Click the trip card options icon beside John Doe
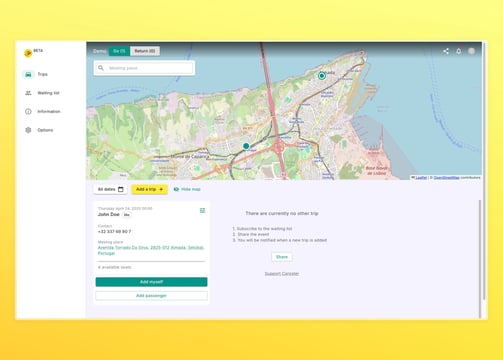This screenshot has width=503, height=360. [x=202, y=210]
